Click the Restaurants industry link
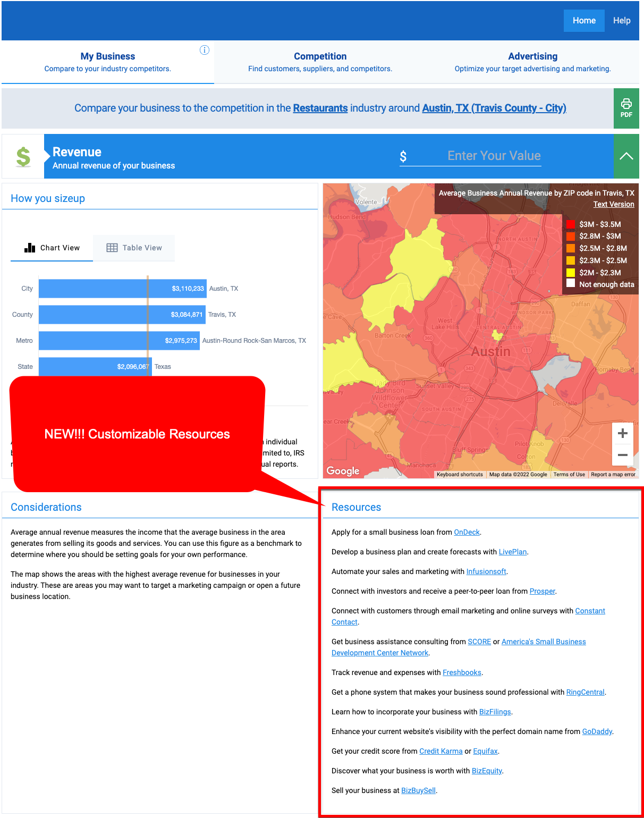 click(320, 108)
